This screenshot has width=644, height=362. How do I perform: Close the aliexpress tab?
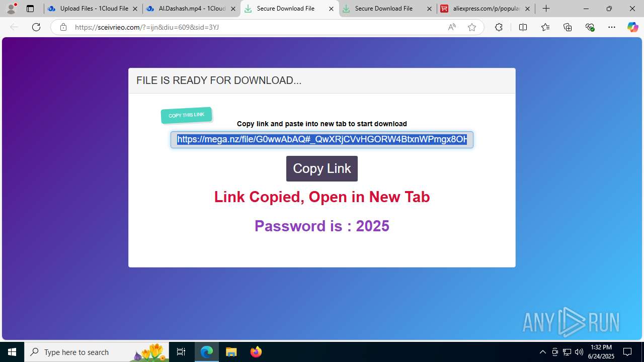[x=527, y=9]
